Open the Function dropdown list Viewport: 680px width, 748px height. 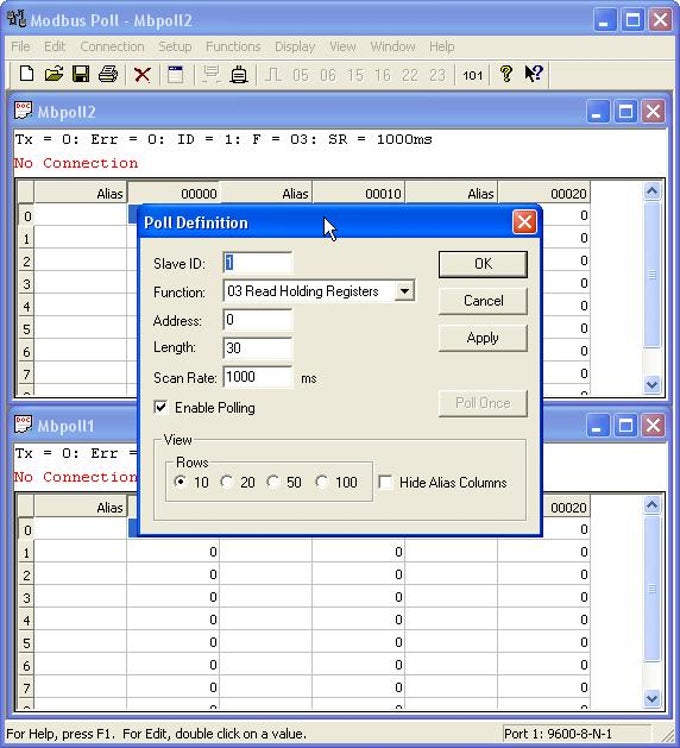pos(404,291)
